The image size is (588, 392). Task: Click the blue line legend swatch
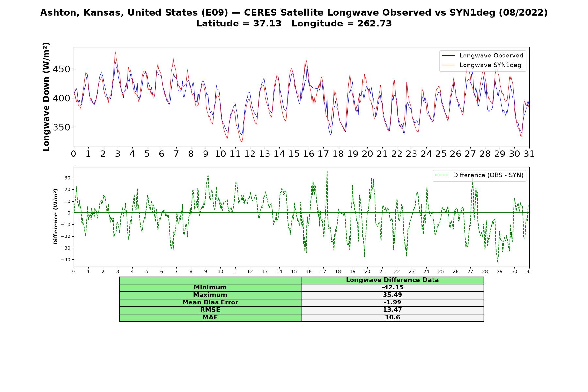coord(448,56)
